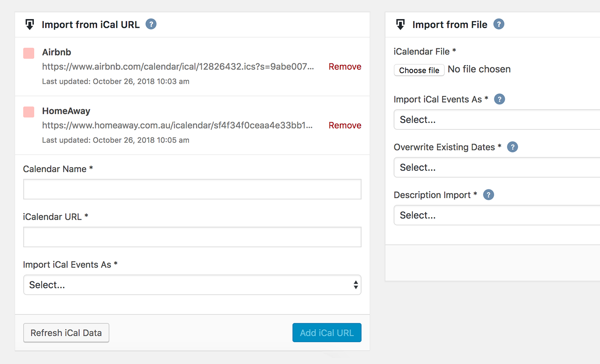Click into the iCalendar URL field

coord(192,237)
